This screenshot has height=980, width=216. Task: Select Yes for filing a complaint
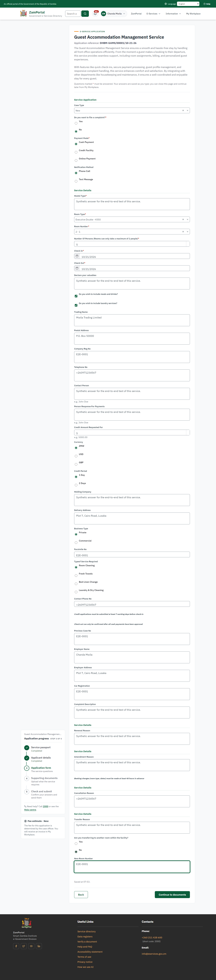(76, 123)
